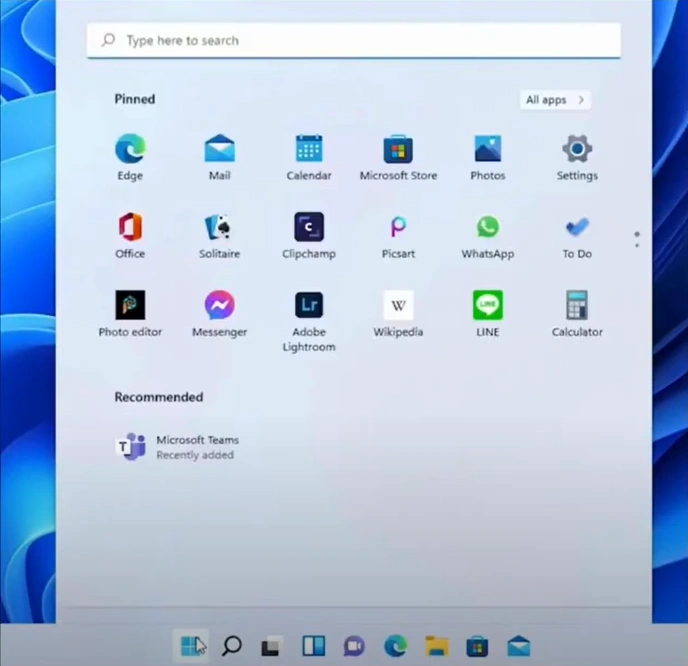
Task: Open Mail from the taskbar
Action: [x=519, y=646]
